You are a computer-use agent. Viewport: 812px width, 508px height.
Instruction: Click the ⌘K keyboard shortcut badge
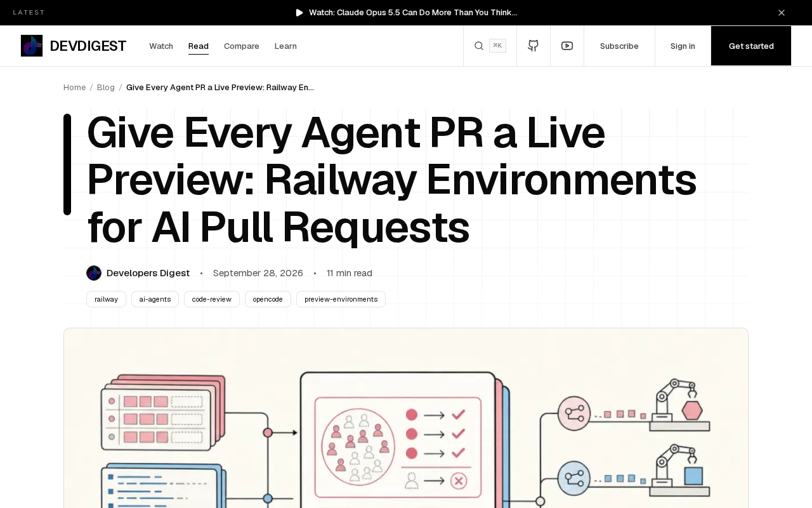pos(497,46)
